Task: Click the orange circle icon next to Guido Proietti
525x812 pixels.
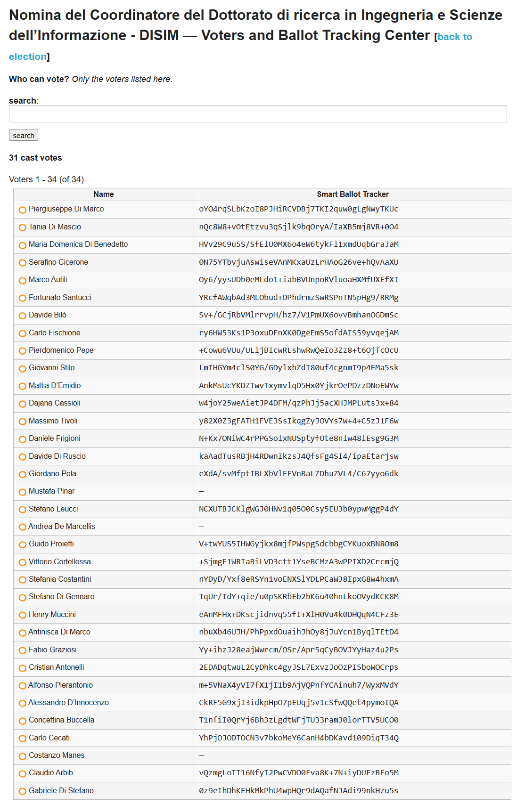Action: coord(23,545)
